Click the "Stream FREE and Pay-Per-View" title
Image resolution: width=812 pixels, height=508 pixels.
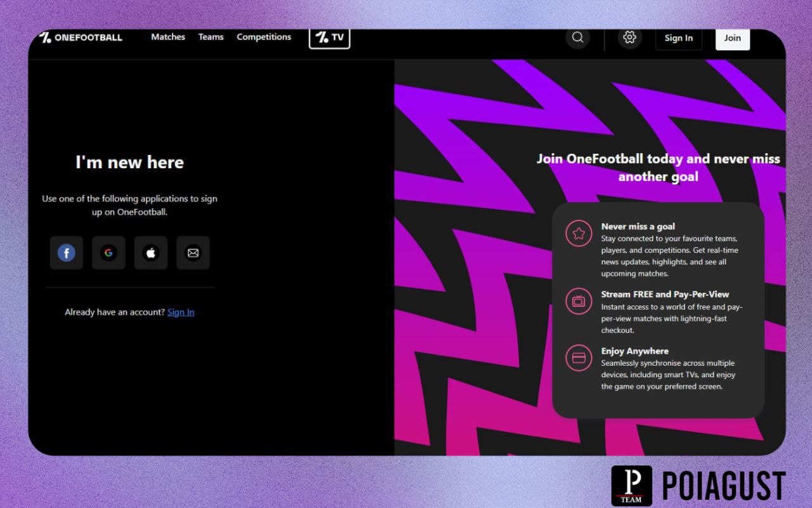(665, 294)
